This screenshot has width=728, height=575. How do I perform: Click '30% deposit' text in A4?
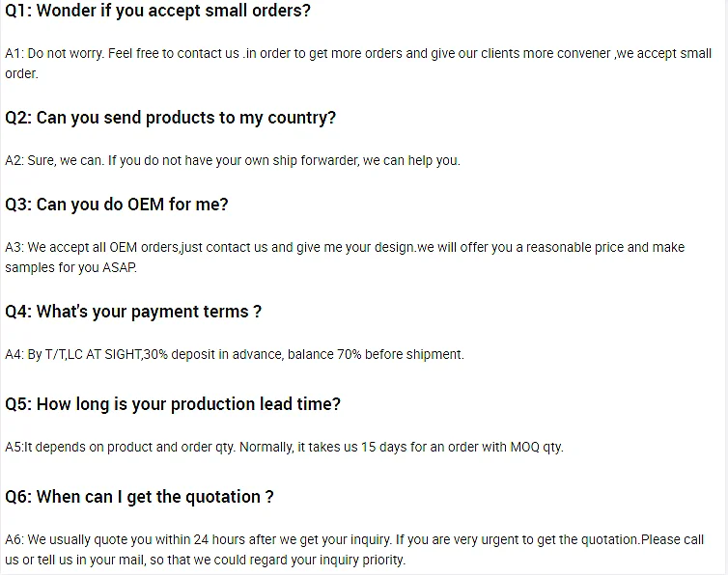(180, 355)
